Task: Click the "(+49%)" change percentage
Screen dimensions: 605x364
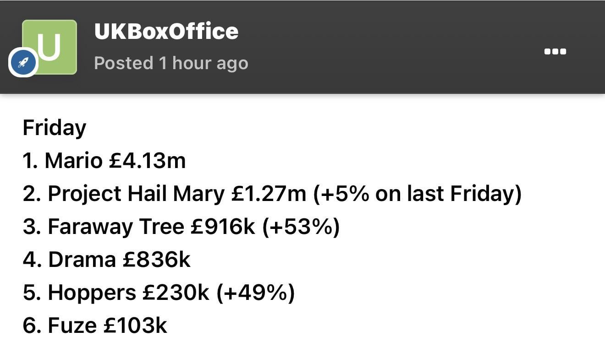Action: (x=255, y=293)
